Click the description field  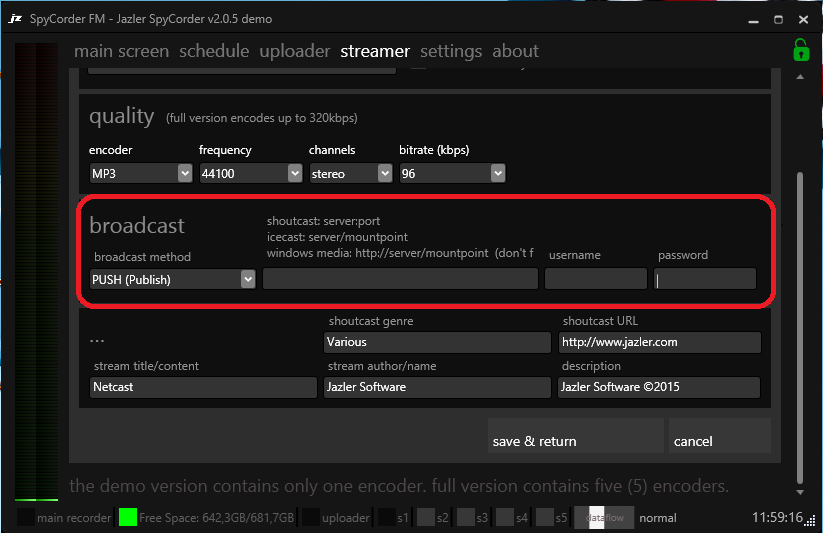[x=659, y=387]
